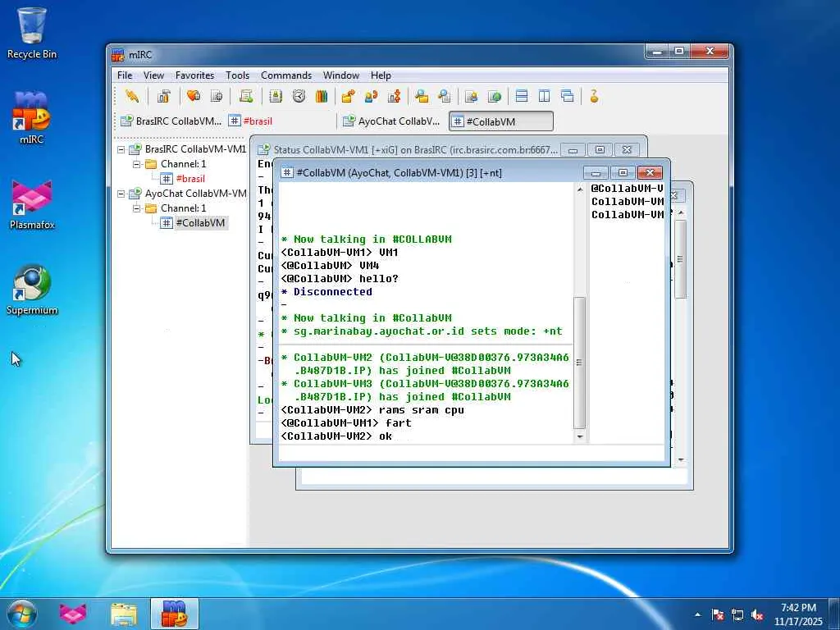Click the Show Desktop taskbar strip
The width and height of the screenshot is (840, 630).
pyautogui.click(x=834, y=614)
